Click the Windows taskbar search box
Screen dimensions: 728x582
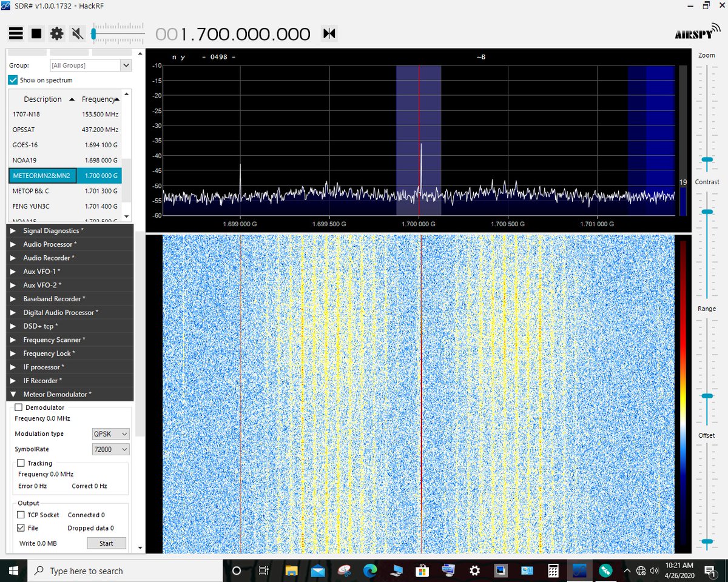click(x=126, y=570)
